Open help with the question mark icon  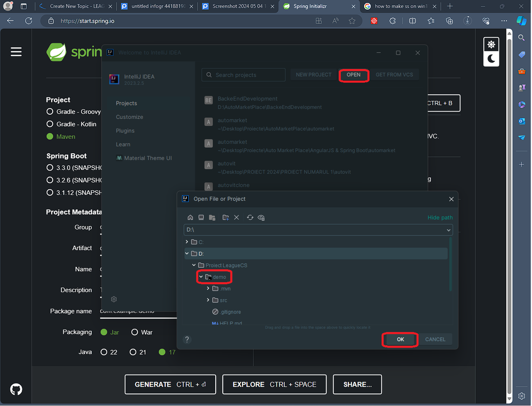(x=187, y=339)
